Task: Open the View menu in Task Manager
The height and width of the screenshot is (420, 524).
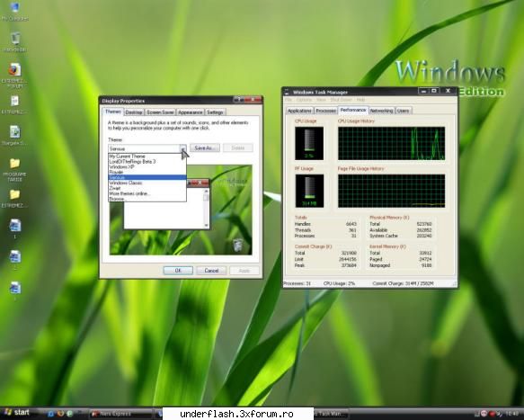Action: [321, 100]
